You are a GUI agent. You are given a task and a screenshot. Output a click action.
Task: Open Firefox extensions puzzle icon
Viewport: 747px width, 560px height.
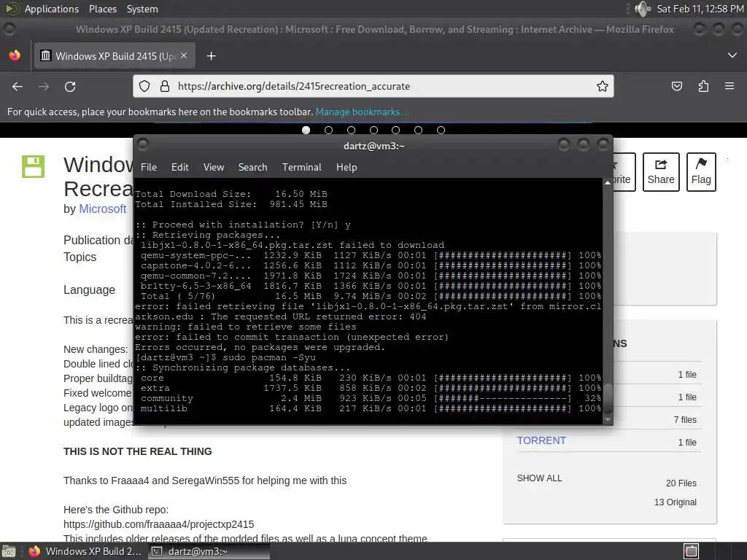(703, 86)
